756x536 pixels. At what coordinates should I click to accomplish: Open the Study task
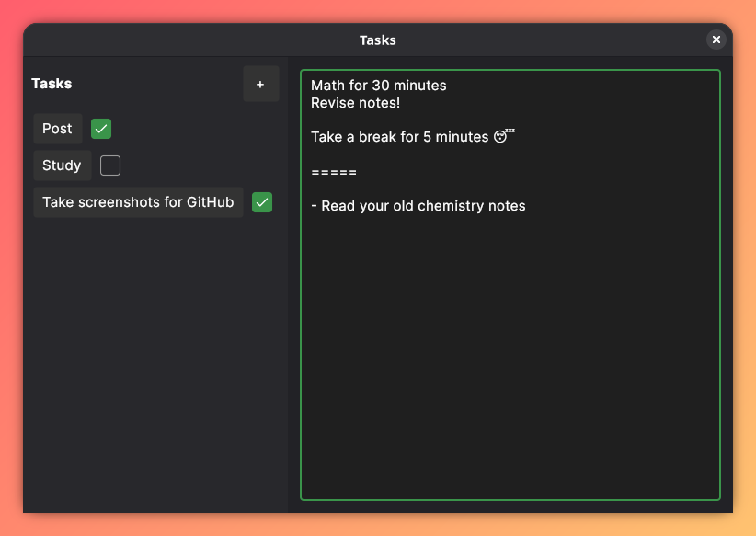point(62,165)
